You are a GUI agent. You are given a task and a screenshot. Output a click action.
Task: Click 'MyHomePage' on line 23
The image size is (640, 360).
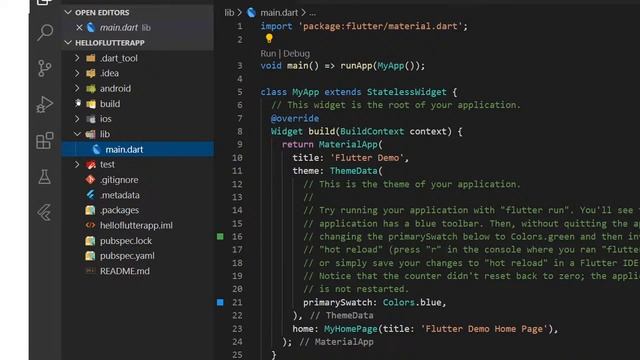tap(351, 329)
